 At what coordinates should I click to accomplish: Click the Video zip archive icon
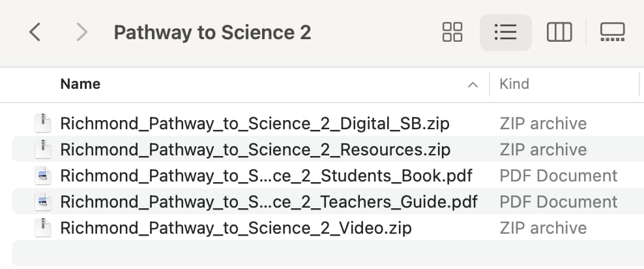(43, 227)
